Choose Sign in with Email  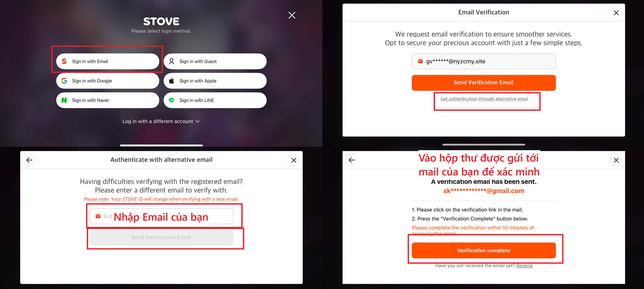coord(107,61)
